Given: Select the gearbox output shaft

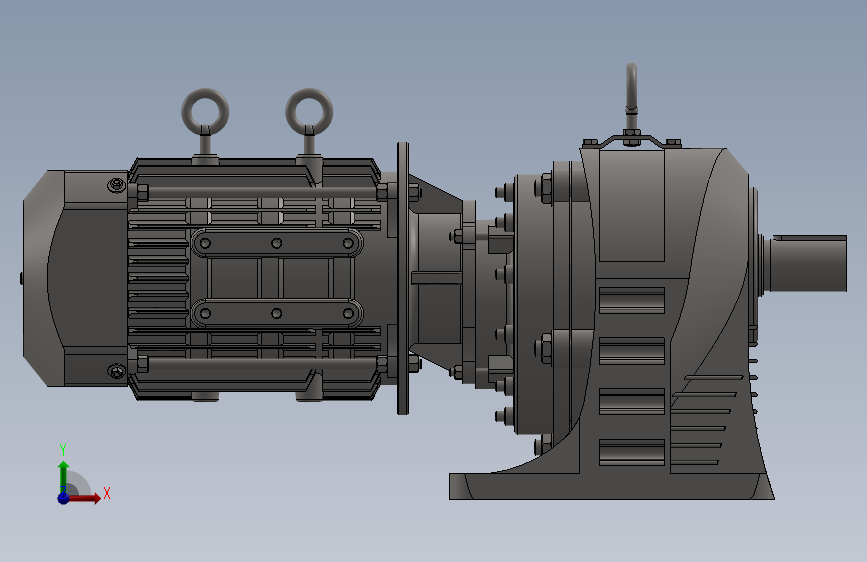Looking at the screenshot, I should coord(808,263).
